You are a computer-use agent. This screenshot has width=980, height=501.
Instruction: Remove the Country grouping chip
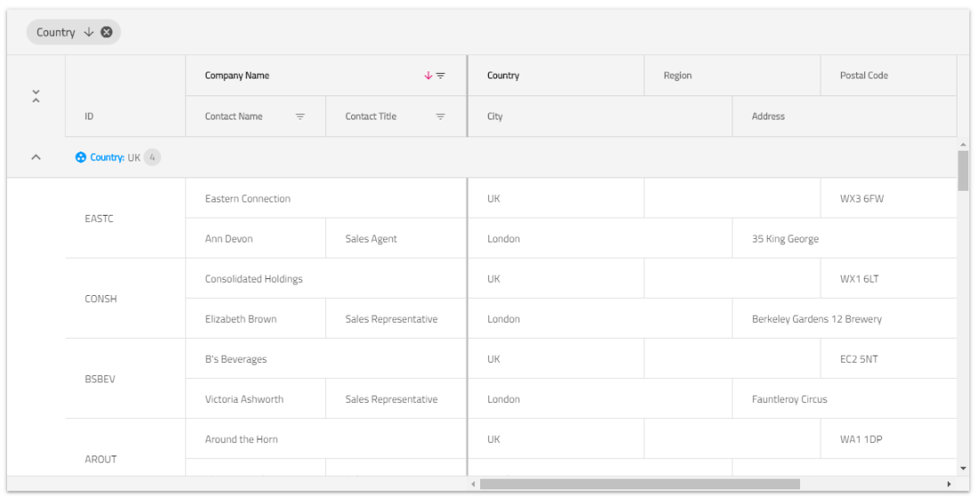pyautogui.click(x=107, y=32)
